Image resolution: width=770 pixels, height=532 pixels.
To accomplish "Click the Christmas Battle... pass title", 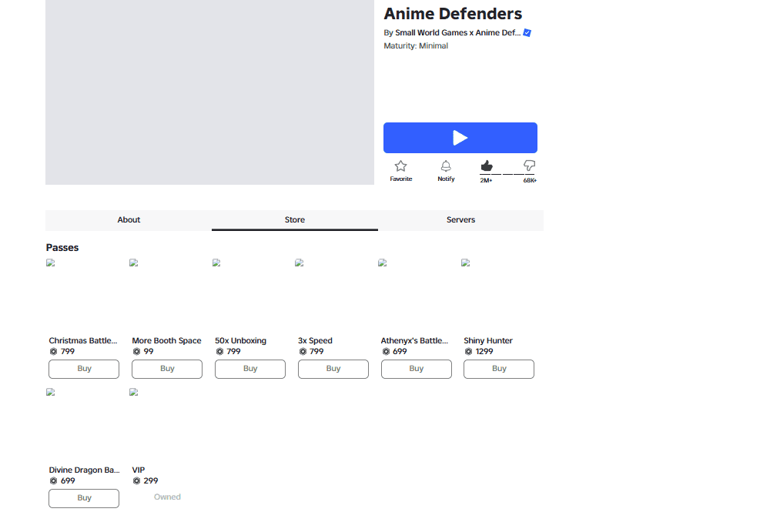I will coord(83,340).
